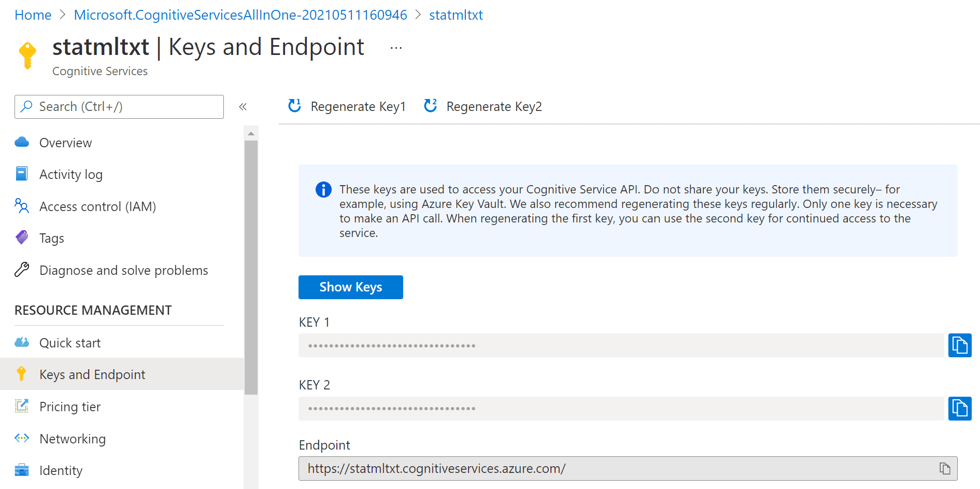Click the sidebar scrollbar thumb
Viewport: 980px width, 489px height.
(251, 268)
